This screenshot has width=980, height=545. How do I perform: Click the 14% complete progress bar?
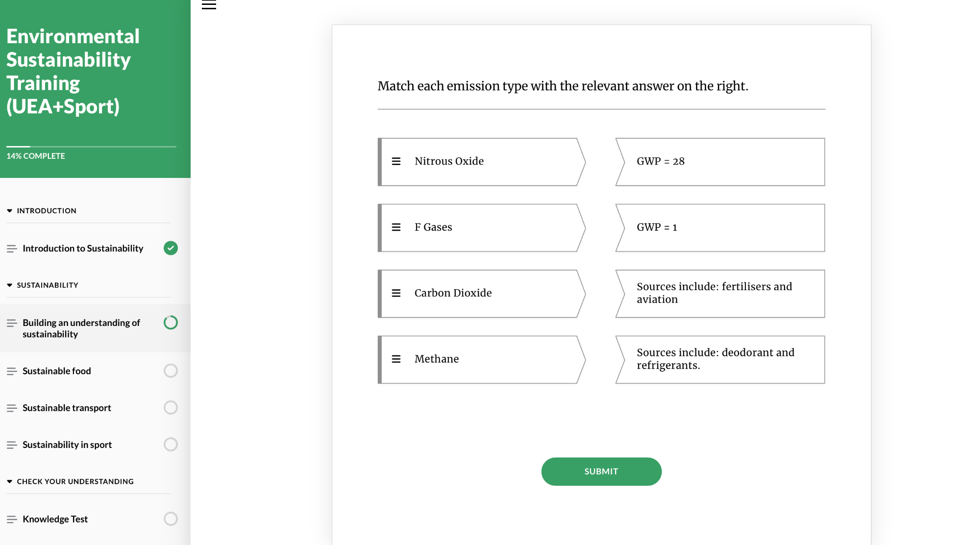pyautogui.click(x=91, y=147)
